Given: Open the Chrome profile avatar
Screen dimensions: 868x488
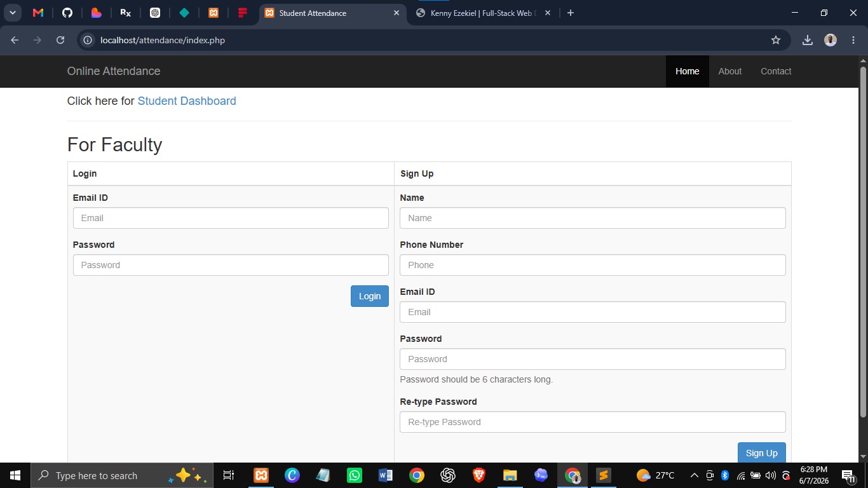Looking at the screenshot, I should [x=831, y=40].
